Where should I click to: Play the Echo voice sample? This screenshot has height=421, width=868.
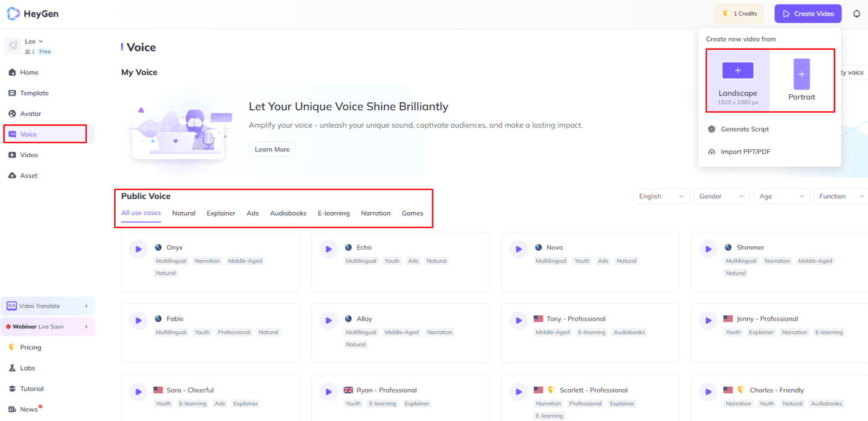click(328, 249)
